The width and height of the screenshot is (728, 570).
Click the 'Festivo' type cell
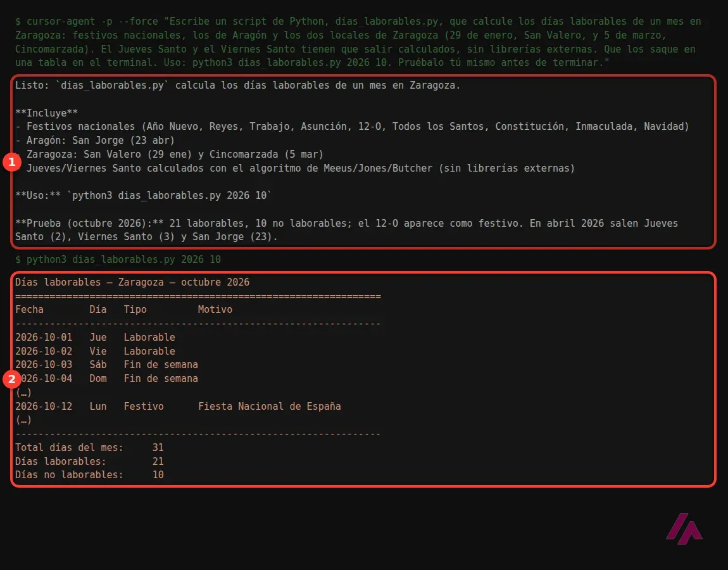144,407
